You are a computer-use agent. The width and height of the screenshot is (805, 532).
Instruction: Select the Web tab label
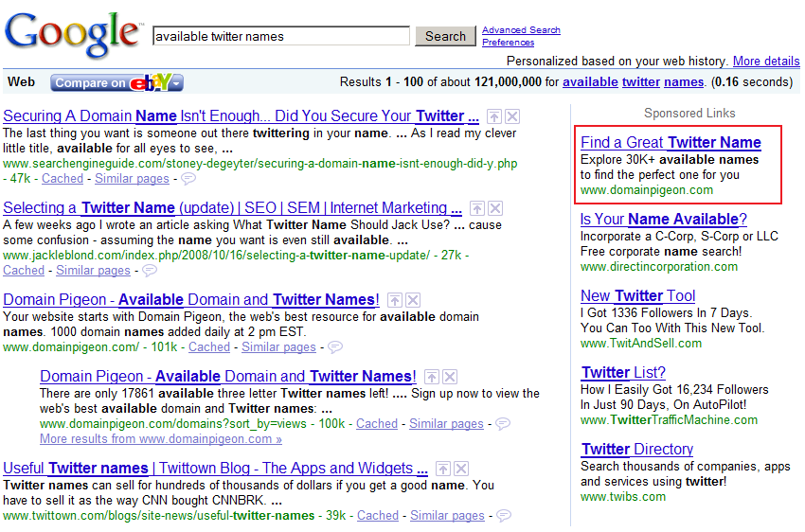[21, 82]
